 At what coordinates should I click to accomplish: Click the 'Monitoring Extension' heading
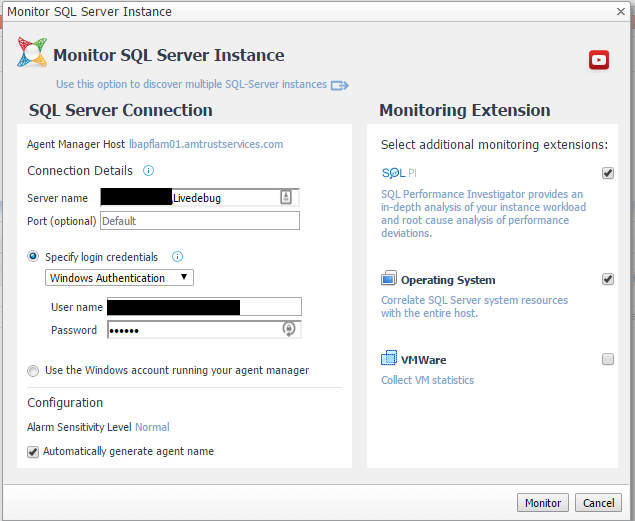tap(465, 110)
